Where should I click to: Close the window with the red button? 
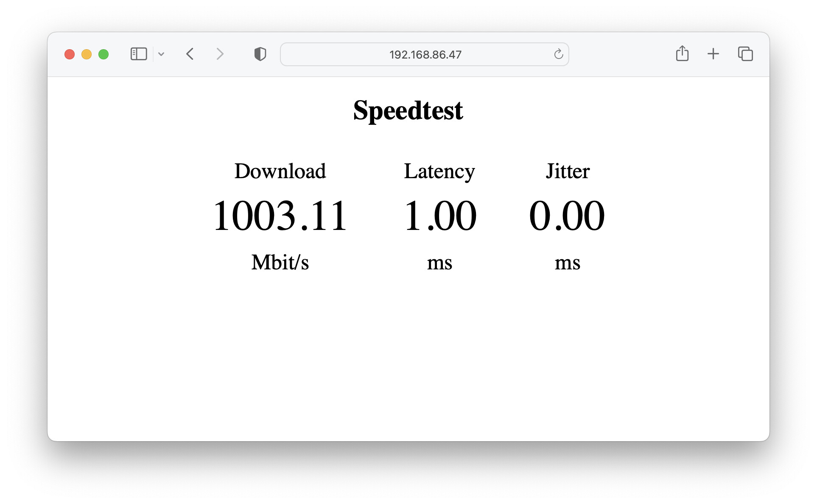(x=70, y=54)
